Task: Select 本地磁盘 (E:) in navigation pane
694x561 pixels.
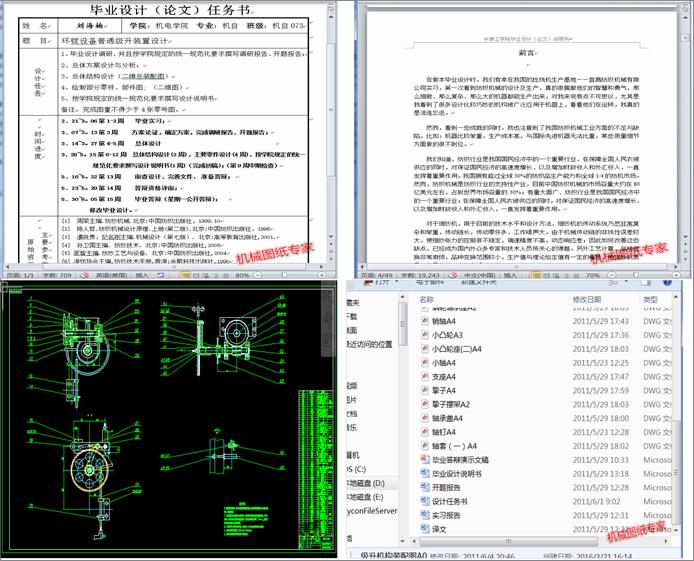Action: (366, 497)
